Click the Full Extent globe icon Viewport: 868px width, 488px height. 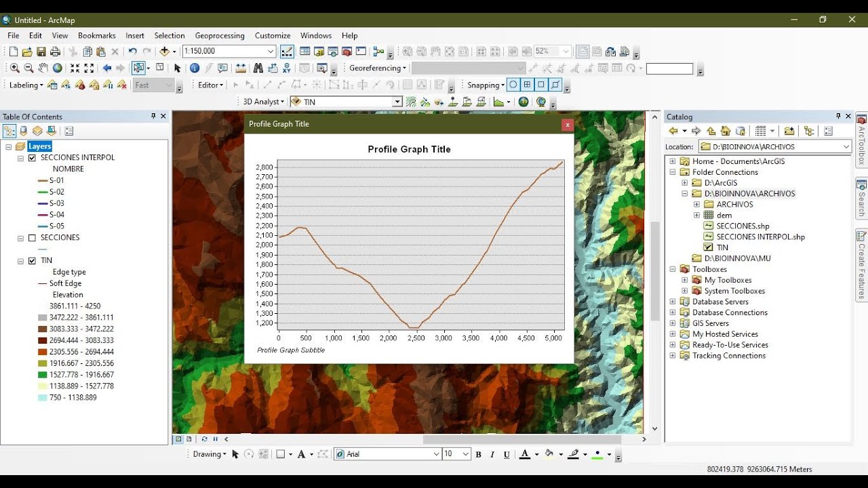click(58, 68)
